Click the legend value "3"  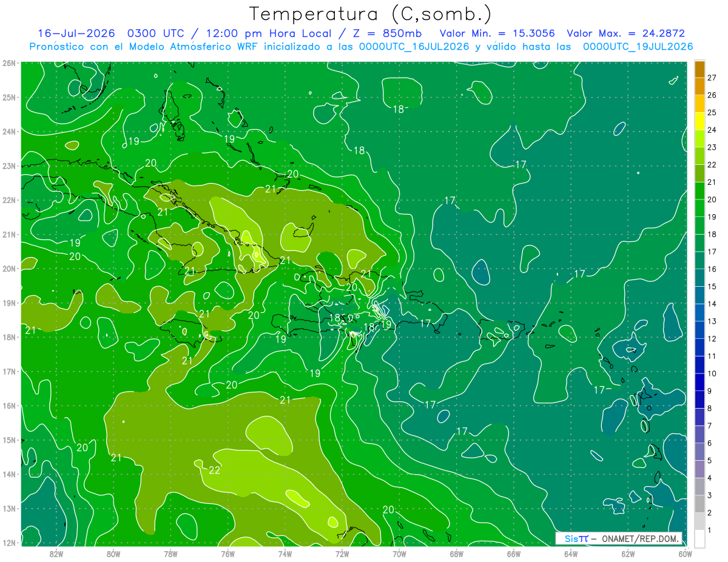(710, 495)
